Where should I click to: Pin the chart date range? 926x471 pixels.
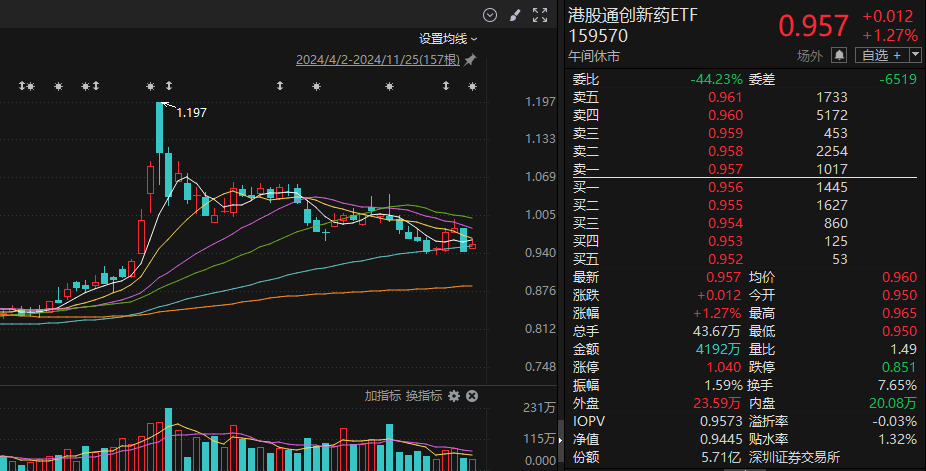point(470,60)
